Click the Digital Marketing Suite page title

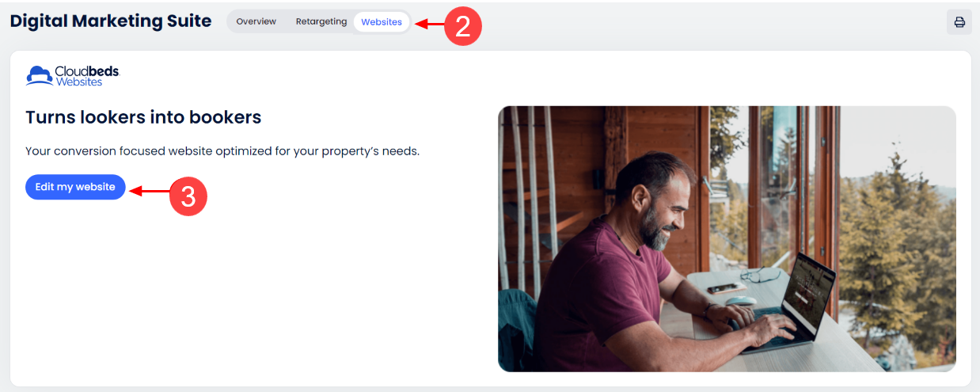click(111, 21)
